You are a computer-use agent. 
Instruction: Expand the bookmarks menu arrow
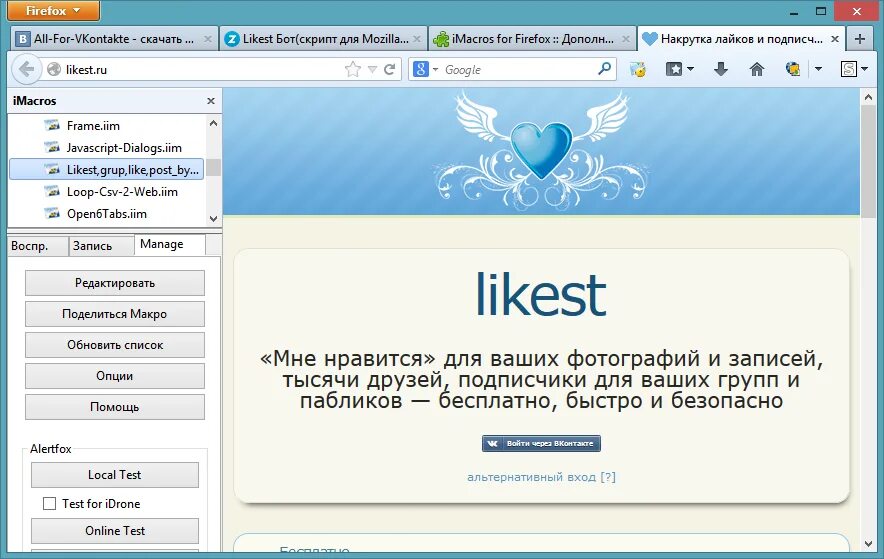(x=690, y=69)
